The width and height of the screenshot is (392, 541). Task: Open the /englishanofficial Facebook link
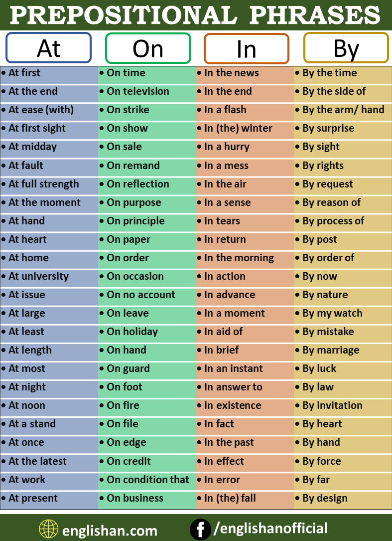tap(270, 529)
